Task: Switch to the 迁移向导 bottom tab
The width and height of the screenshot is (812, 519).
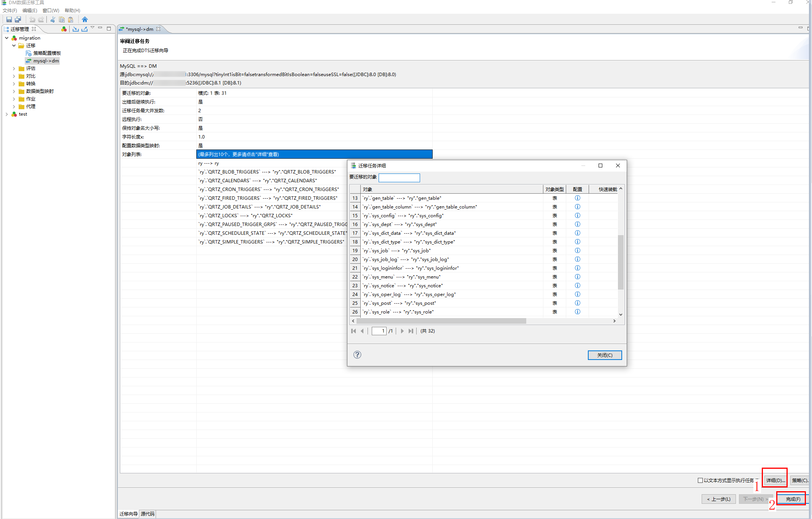Action: 129,514
